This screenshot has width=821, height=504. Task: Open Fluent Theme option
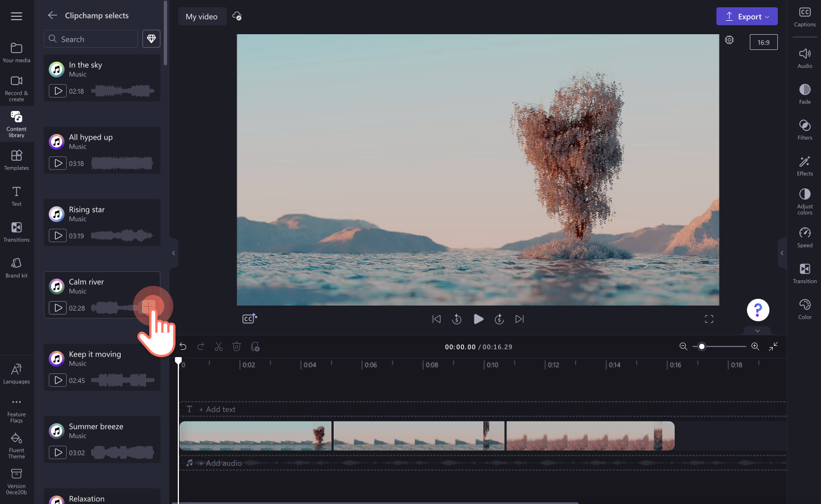[17, 446]
